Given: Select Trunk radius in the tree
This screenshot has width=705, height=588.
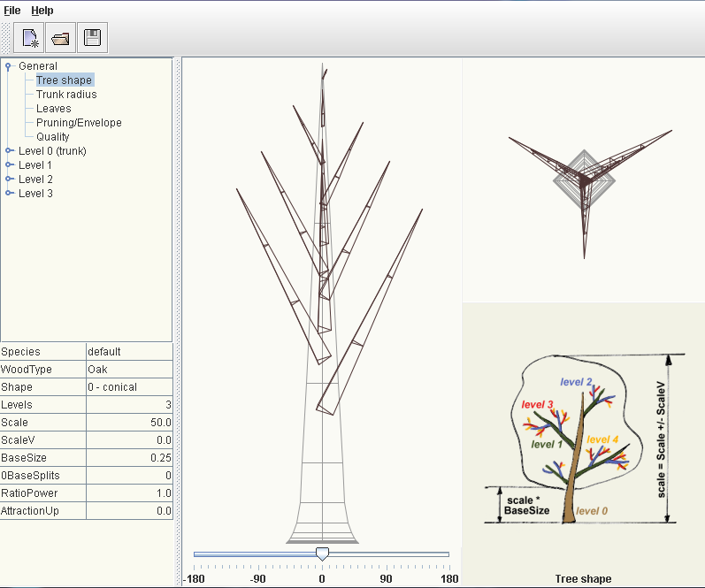Looking at the screenshot, I should [66, 95].
